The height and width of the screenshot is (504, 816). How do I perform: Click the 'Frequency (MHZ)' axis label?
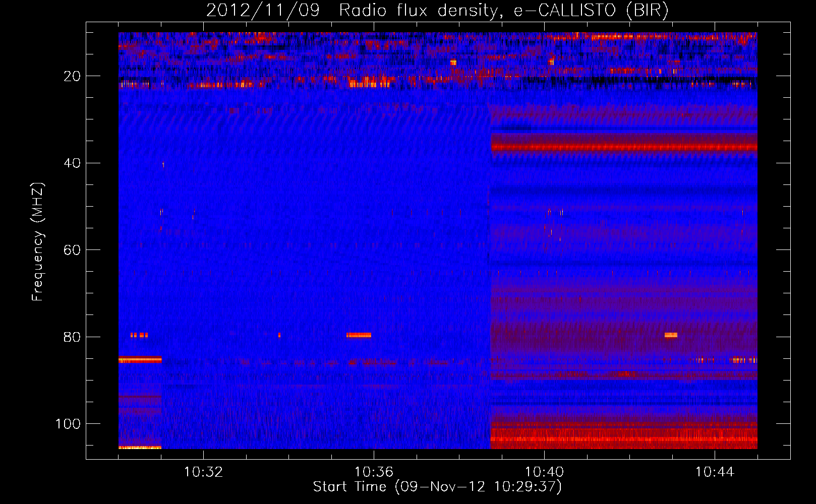pyautogui.click(x=38, y=242)
